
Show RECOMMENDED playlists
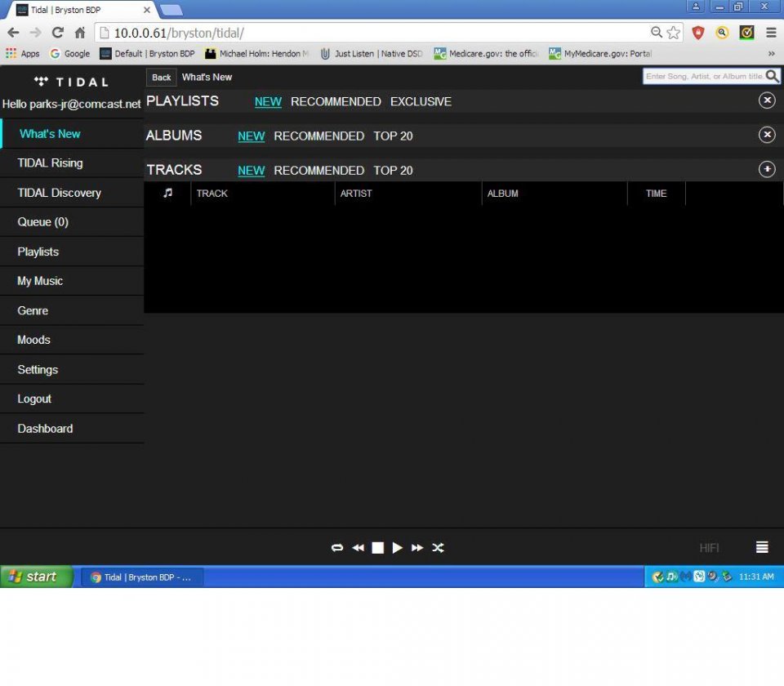pyautogui.click(x=336, y=101)
